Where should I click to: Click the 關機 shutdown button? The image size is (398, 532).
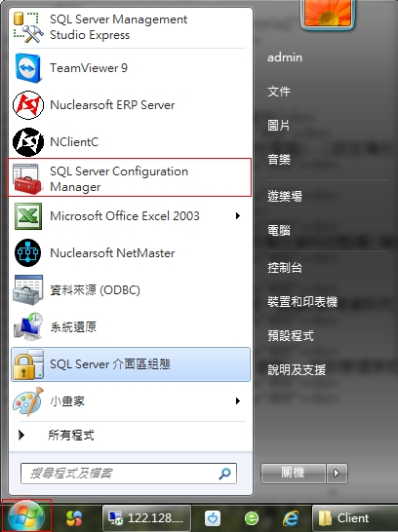(294, 473)
